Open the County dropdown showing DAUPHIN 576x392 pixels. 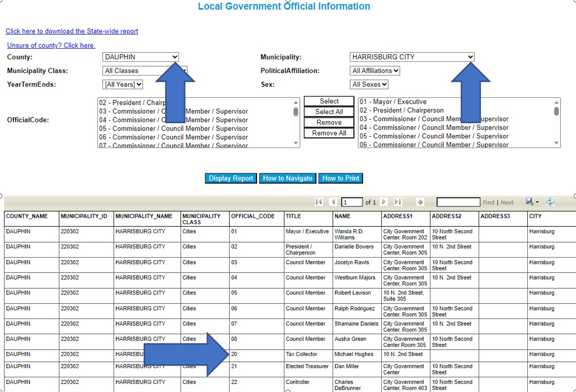(x=141, y=57)
